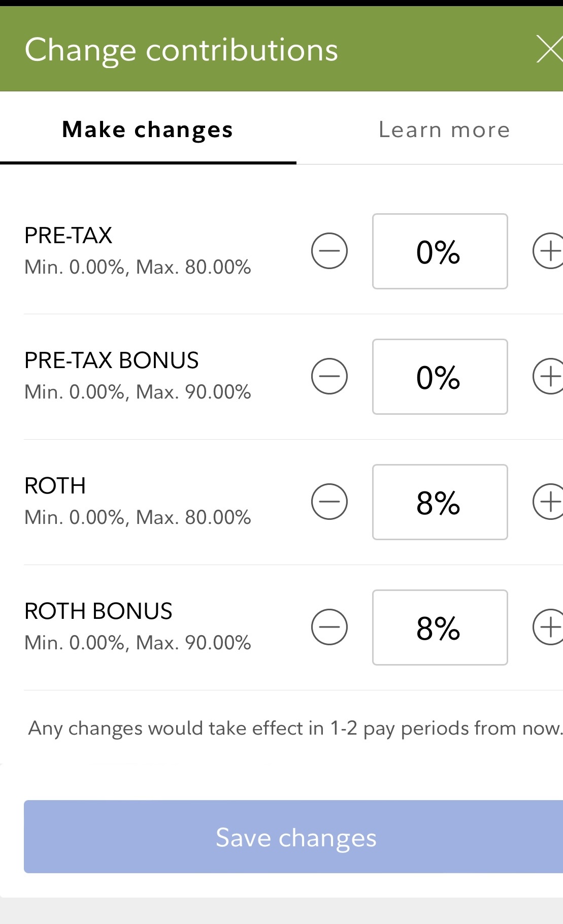Focus the PRE-TAX percentage field
The image size is (563, 924).
pos(440,251)
